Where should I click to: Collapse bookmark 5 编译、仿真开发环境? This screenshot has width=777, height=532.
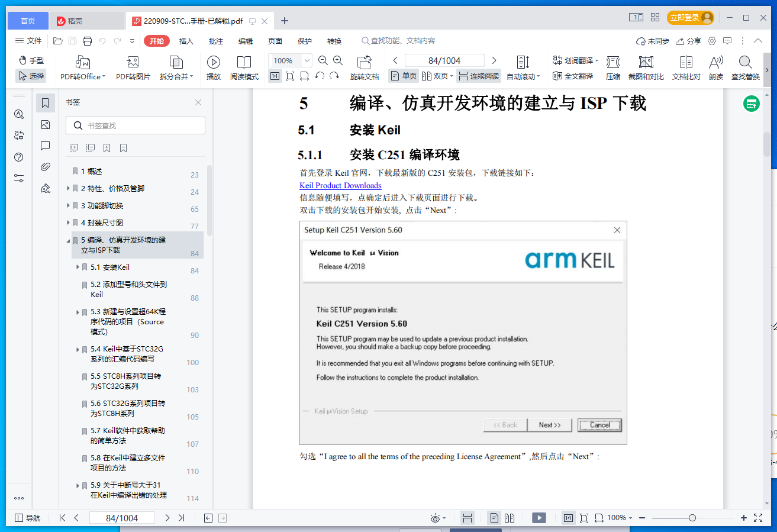(x=69, y=241)
